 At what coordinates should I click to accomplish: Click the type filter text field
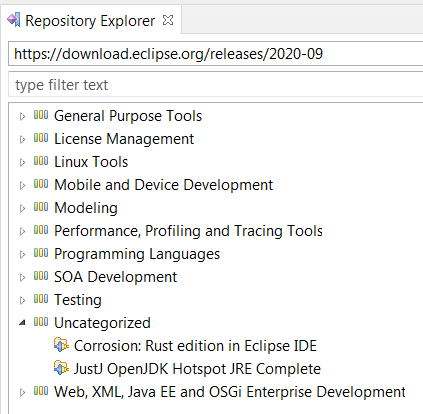coord(216,85)
